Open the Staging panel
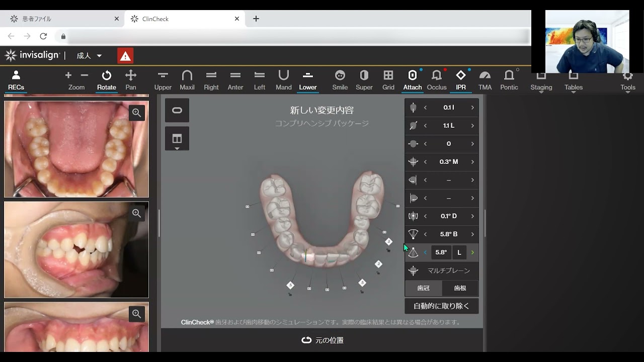 click(541, 80)
